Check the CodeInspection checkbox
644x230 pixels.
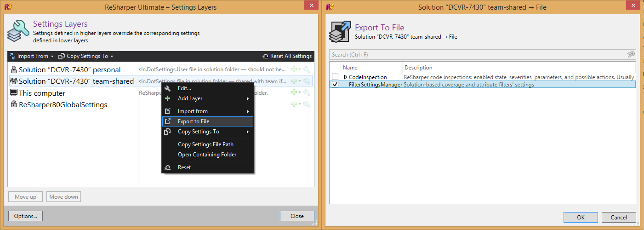pyautogui.click(x=335, y=77)
